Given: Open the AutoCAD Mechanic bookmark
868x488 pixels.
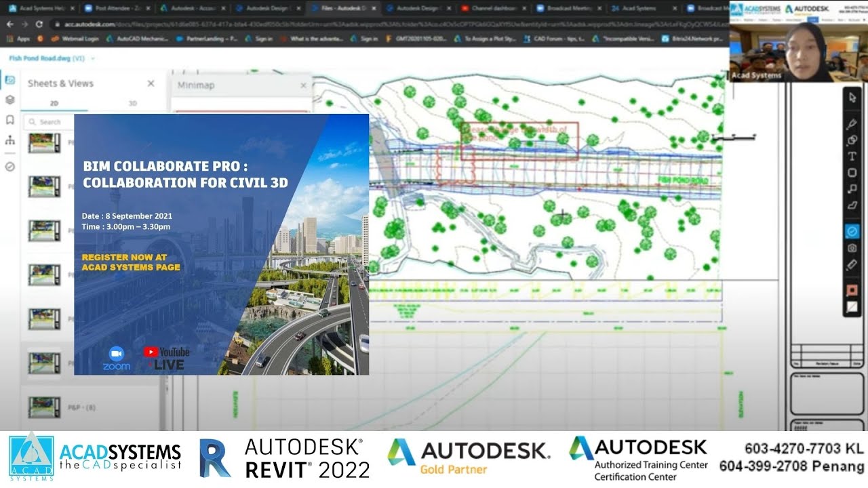Looking at the screenshot, I should [x=137, y=39].
